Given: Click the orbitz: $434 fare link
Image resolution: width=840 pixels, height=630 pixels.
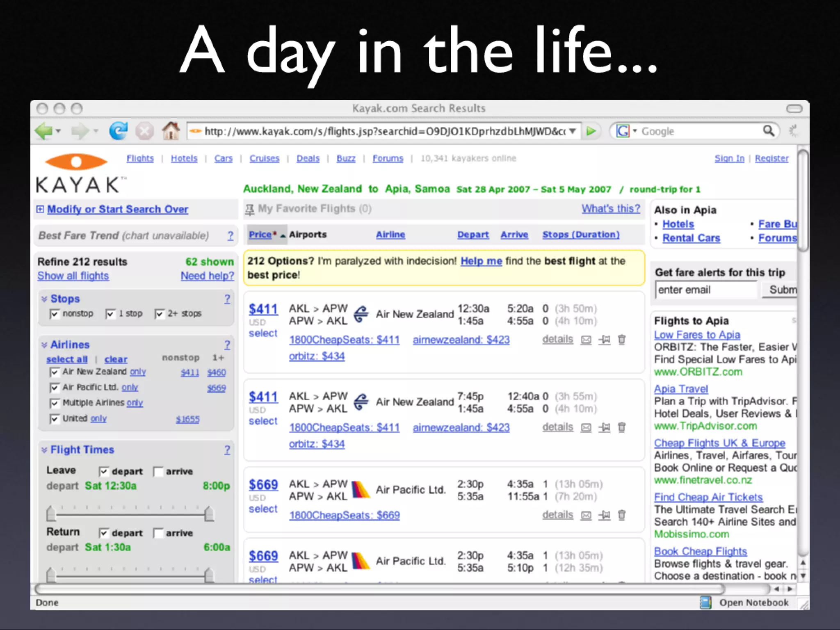Looking at the screenshot, I should point(317,356).
